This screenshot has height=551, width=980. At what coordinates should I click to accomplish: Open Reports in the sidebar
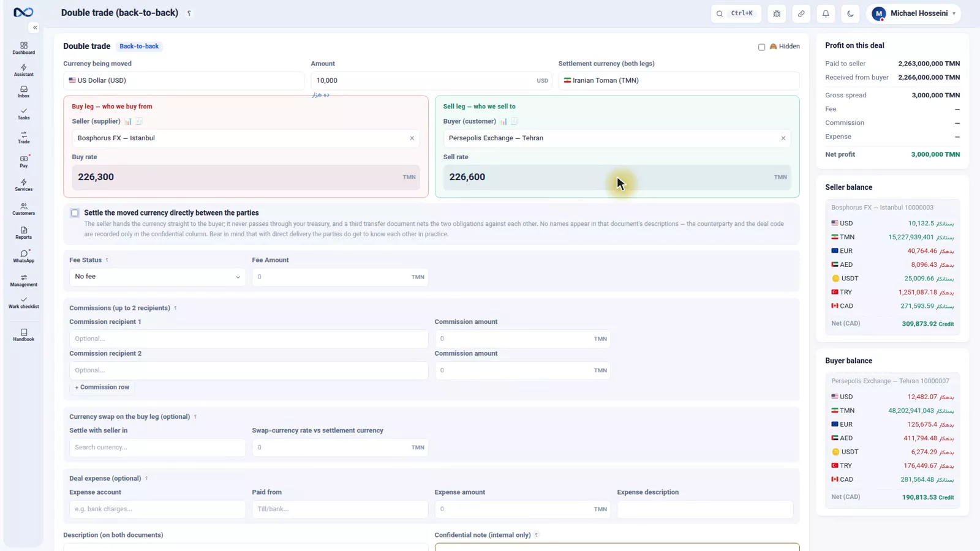(x=23, y=233)
